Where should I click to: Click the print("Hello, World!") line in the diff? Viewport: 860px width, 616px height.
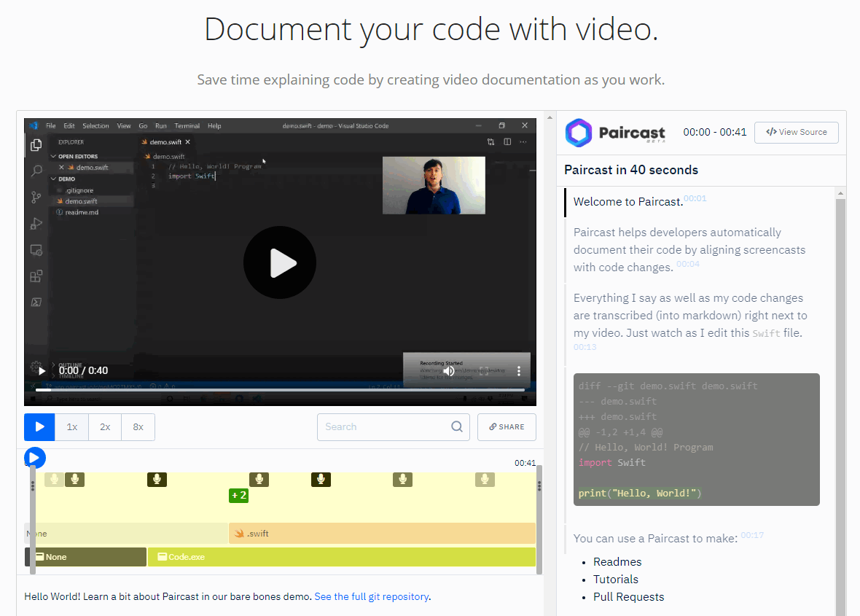pyautogui.click(x=639, y=493)
